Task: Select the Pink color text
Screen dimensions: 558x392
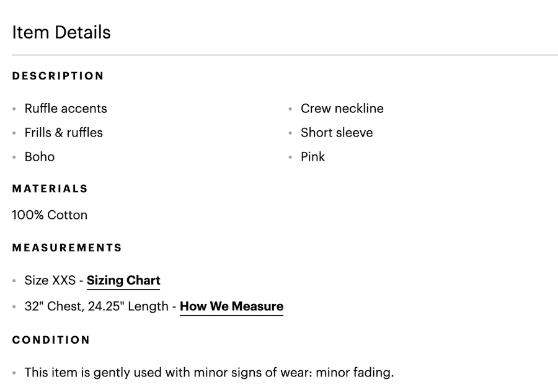Action: (312, 157)
